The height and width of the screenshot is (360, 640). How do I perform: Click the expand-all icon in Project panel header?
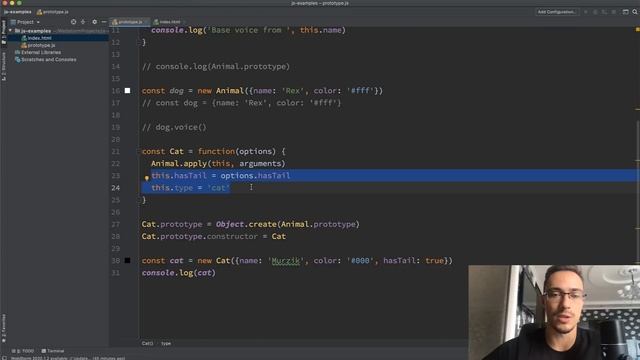click(83, 22)
